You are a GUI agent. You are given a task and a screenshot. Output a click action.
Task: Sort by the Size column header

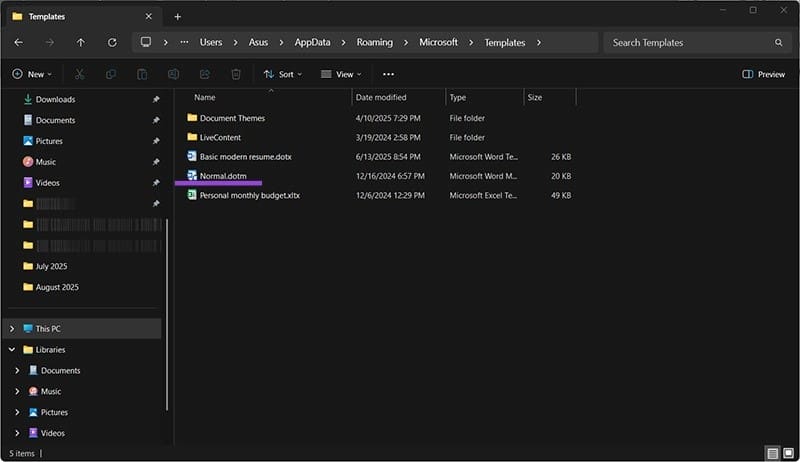[x=535, y=97]
